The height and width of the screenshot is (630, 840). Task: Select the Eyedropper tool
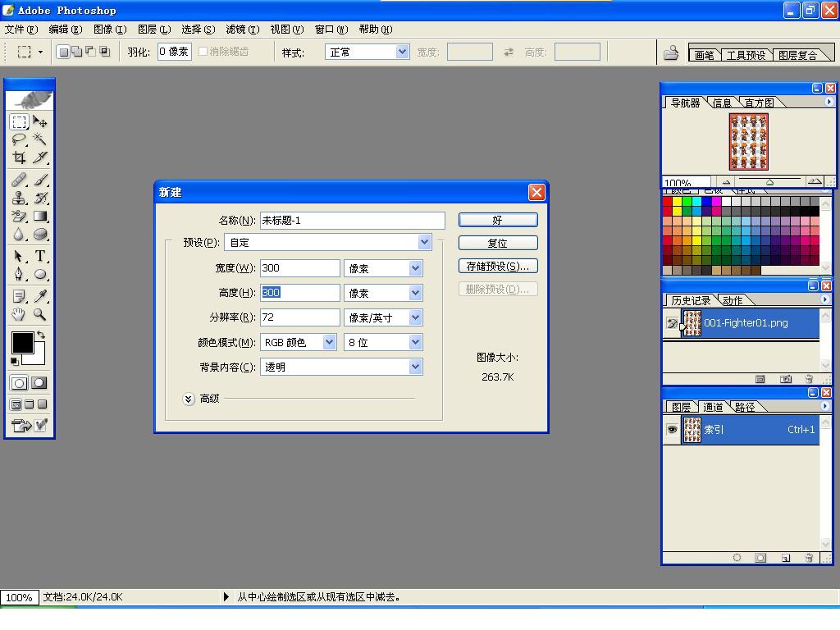pyautogui.click(x=40, y=296)
